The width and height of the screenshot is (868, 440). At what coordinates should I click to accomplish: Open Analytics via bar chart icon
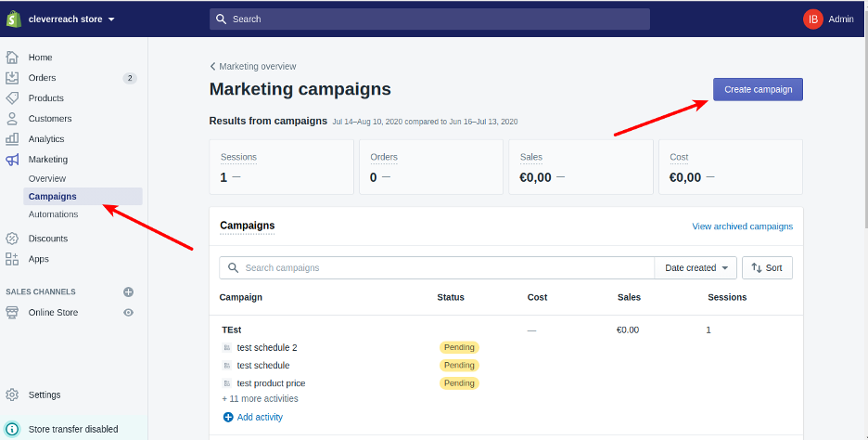point(12,139)
